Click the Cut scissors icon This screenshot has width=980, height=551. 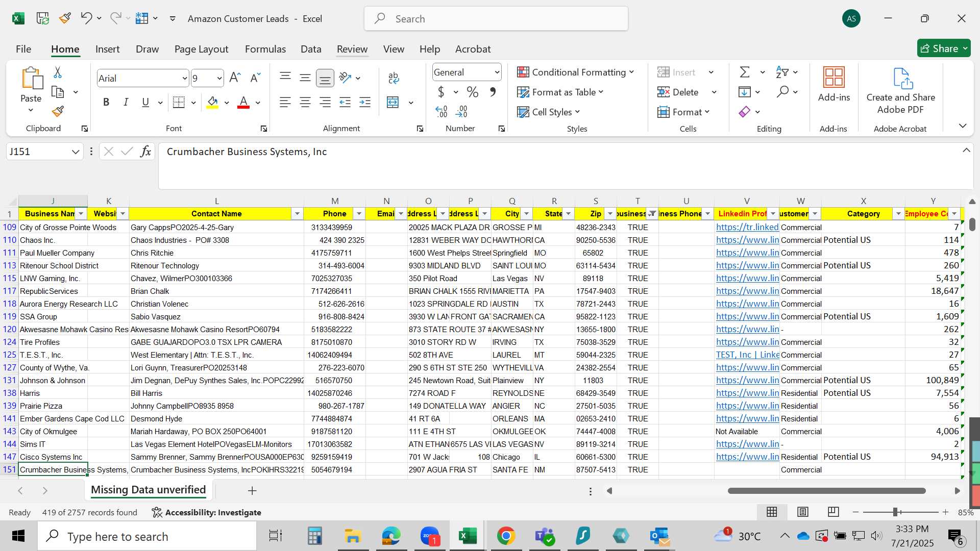[58, 72]
